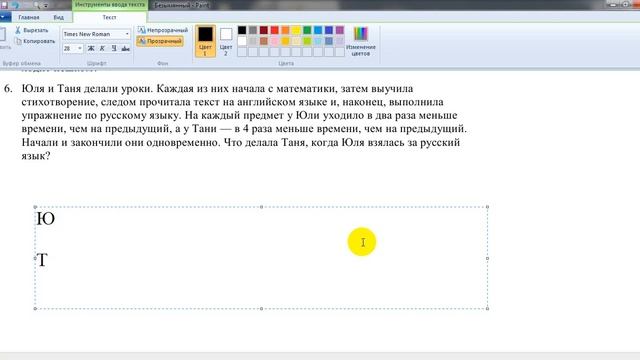This screenshot has width=640, height=360.
Task: Open the font size 28 dropdown
Action: pyautogui.click(x=80, y=49)
